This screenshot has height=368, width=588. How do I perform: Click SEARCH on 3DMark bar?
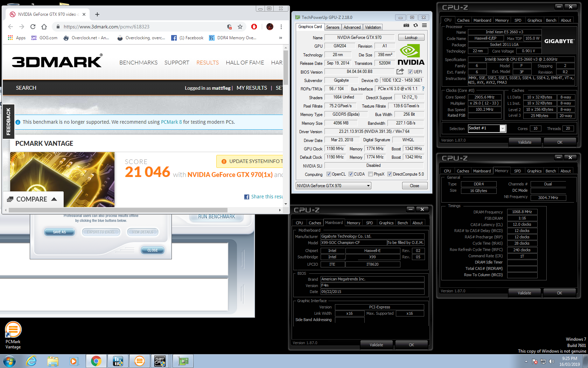[26, 88]
